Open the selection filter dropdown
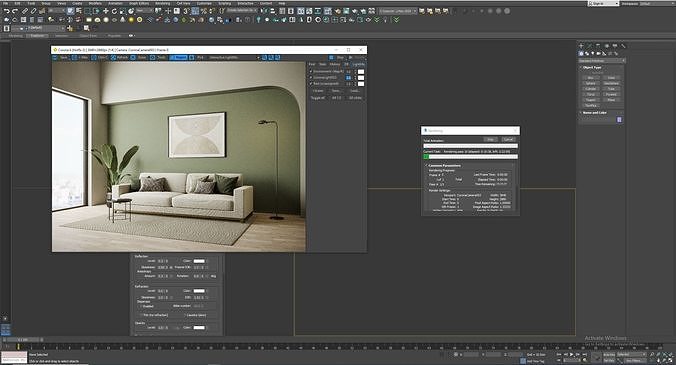 point(56,11)
